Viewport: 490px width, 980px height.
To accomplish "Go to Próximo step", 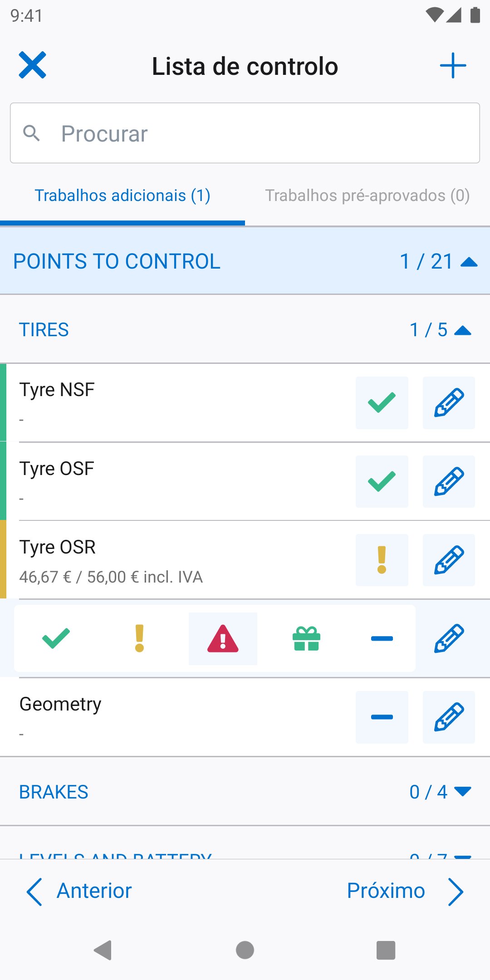I will pos(405,891).
